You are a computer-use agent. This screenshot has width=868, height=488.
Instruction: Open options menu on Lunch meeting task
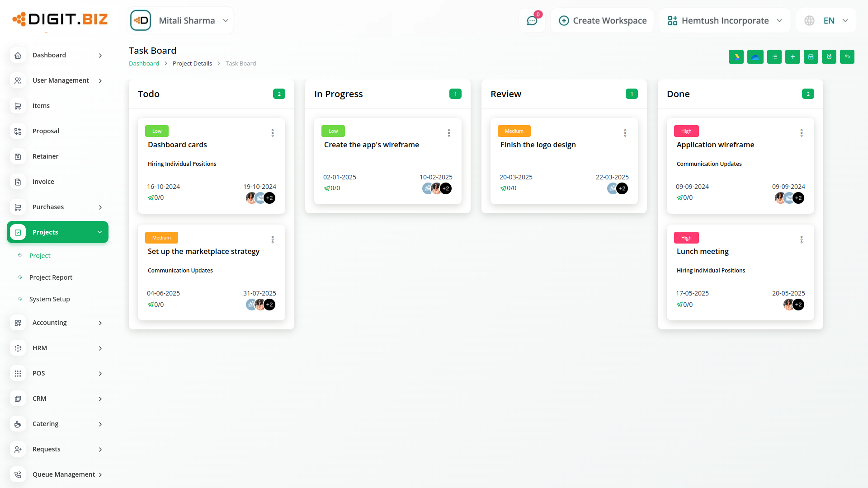click(x=802, y=239)
